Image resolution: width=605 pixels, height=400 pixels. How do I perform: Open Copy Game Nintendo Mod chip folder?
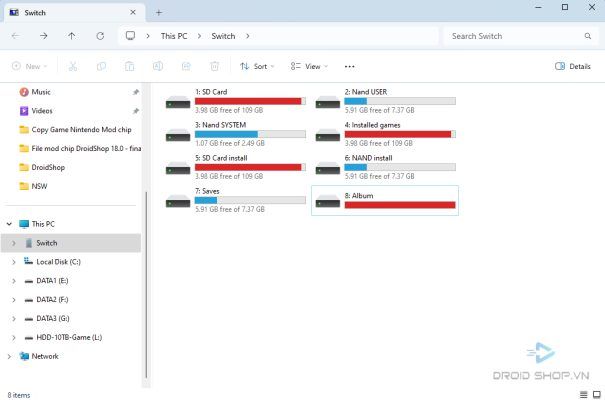[81, 130]
